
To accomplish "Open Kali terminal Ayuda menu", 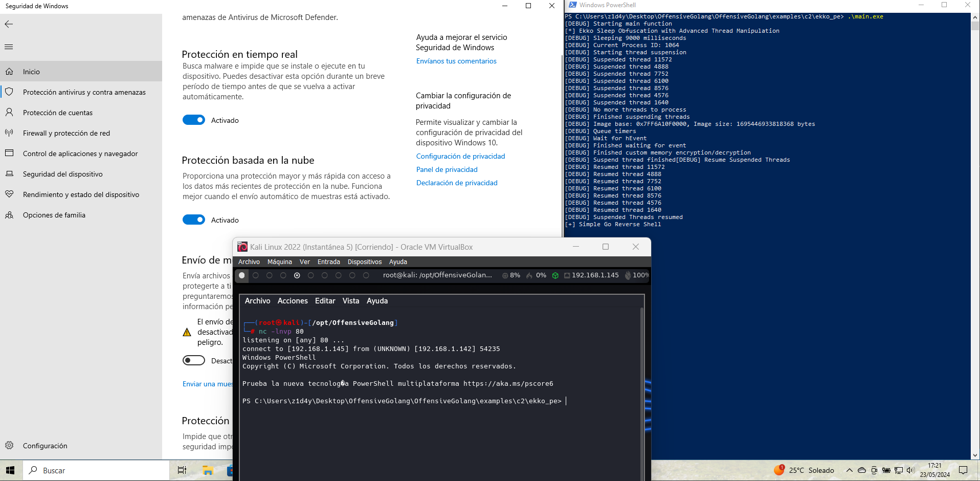I will [377, 301].
